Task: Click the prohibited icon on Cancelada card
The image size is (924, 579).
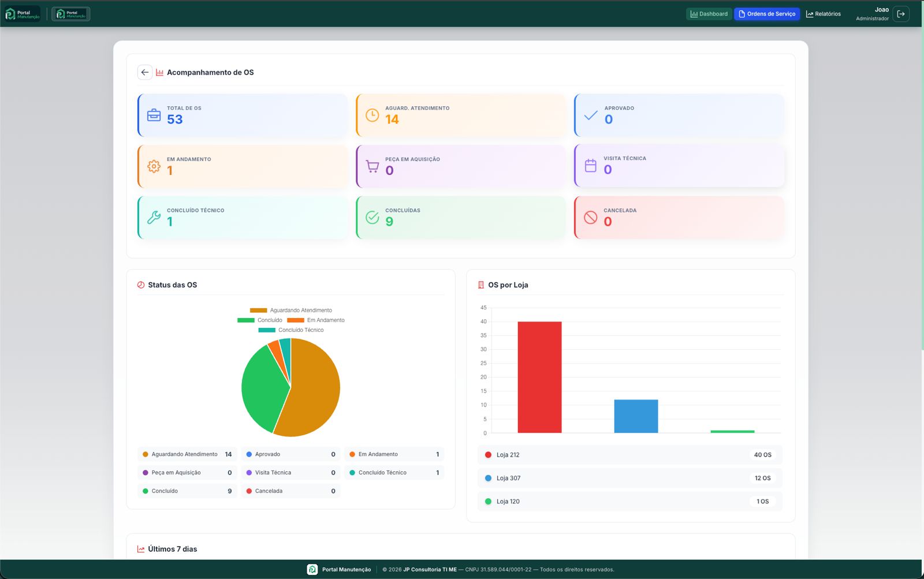Action: point(591,217)
